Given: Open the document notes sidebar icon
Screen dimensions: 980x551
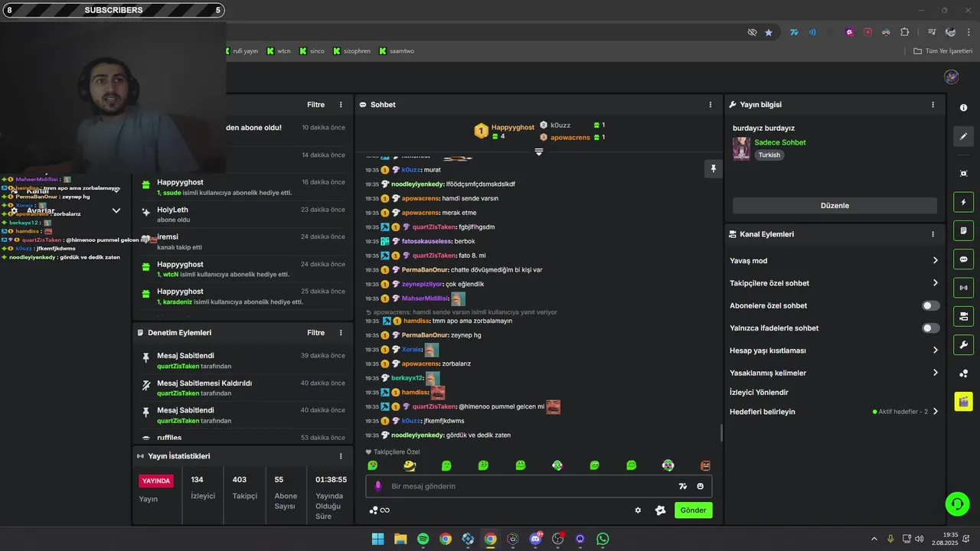Looking at the screenshot, I should coord(963,230).
